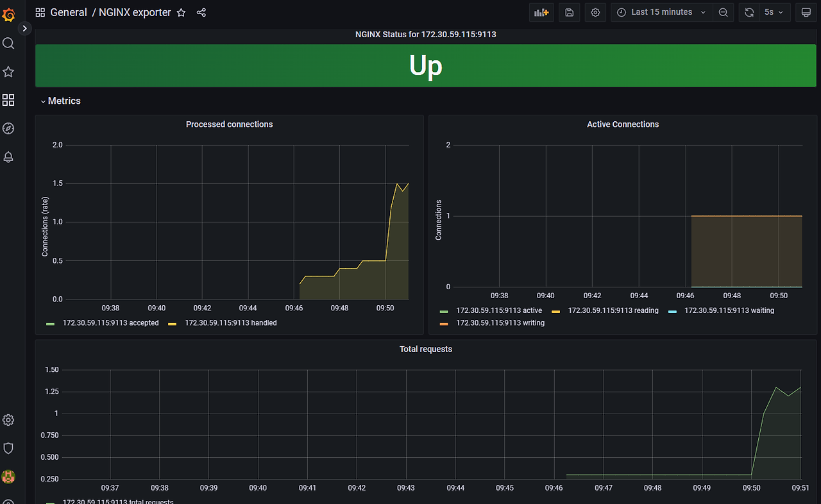Open Alerting via the bell sidebar icon
Screen dimensions: 821x504
click(8, 156)
